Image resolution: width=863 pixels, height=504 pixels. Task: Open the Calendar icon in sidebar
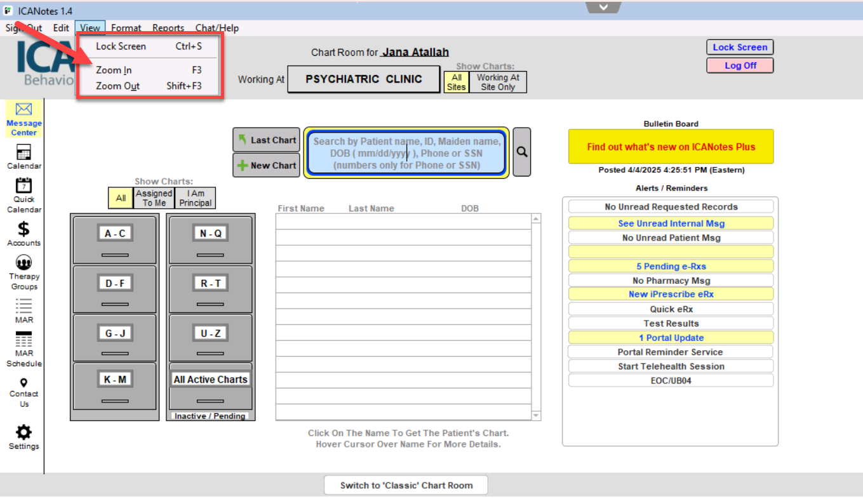(23, 152)
